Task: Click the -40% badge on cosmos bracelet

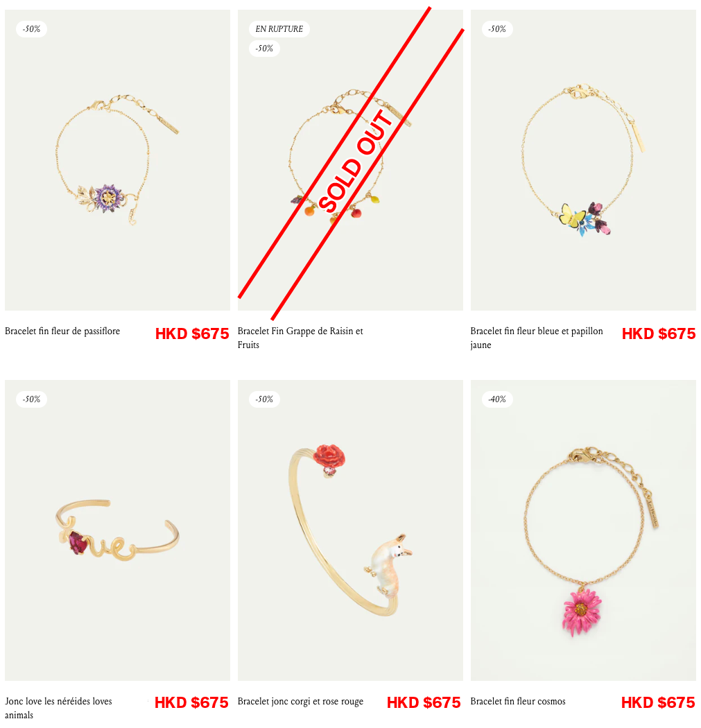Action: coord(497,399)
